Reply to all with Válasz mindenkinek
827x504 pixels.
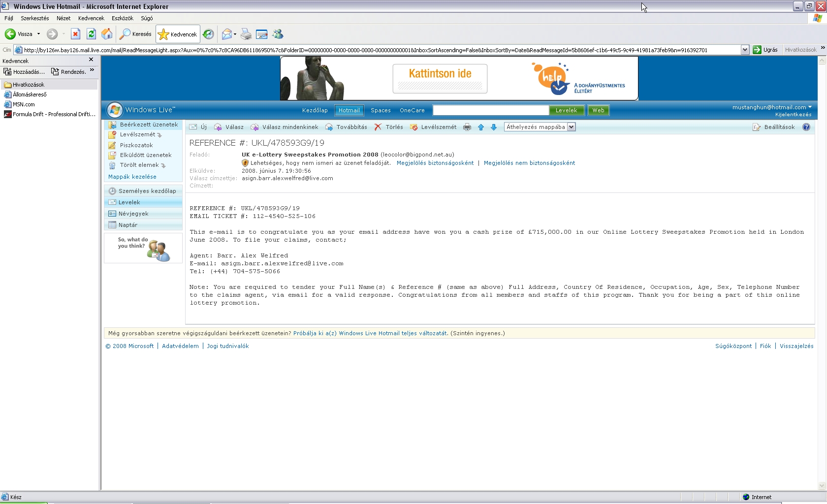(285, 127)
